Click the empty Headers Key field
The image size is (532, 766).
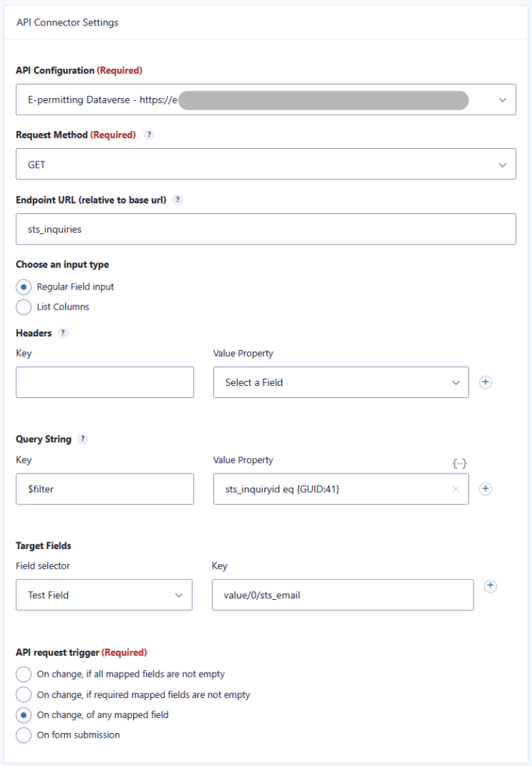tap(104, 382)
